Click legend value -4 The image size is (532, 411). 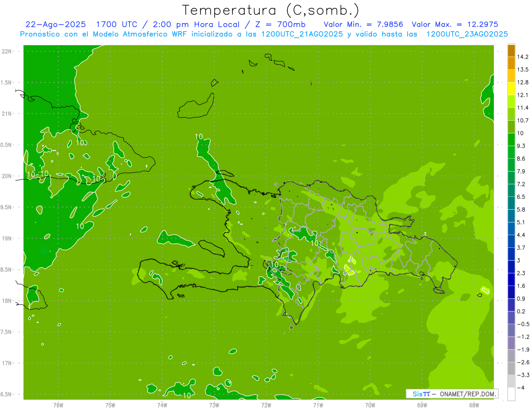(x=521, y=388)
